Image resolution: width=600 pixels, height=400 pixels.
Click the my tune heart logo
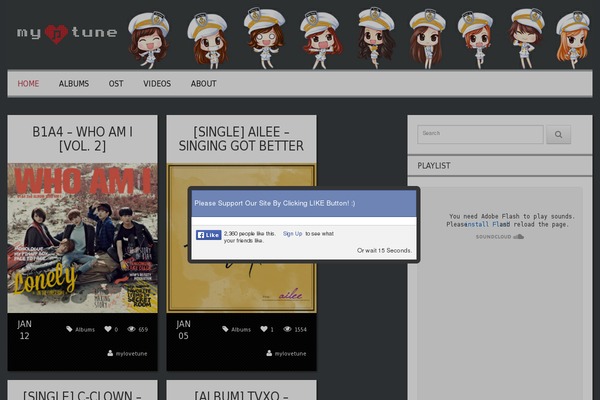67,33
